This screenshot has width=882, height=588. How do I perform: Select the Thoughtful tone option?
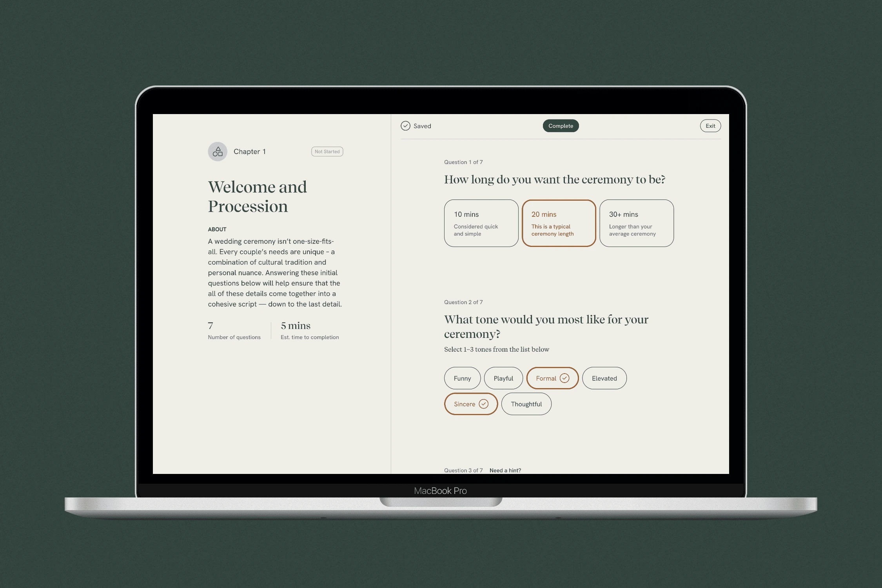pyautogui.click(x=526, y=404)
